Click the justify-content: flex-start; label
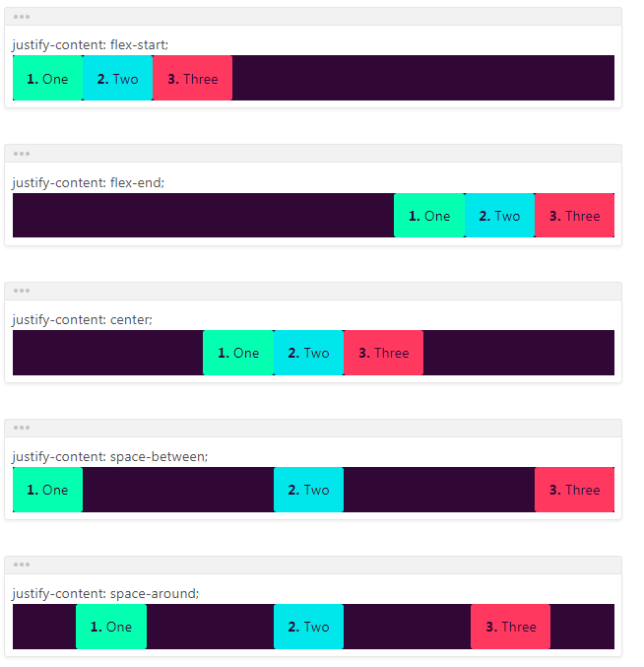The image size is (644, 667). pyautogui.click(x=91, y=44)
